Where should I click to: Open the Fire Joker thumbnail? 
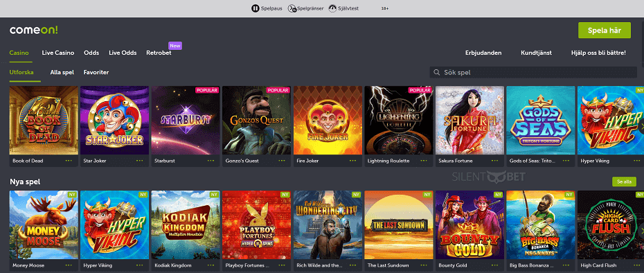point(328,120)
